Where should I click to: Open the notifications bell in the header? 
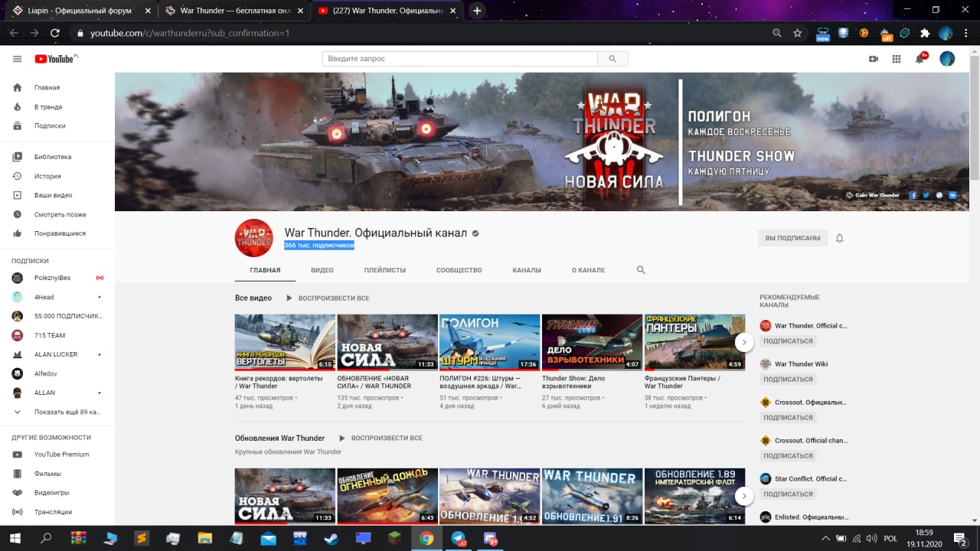(920, 59)
